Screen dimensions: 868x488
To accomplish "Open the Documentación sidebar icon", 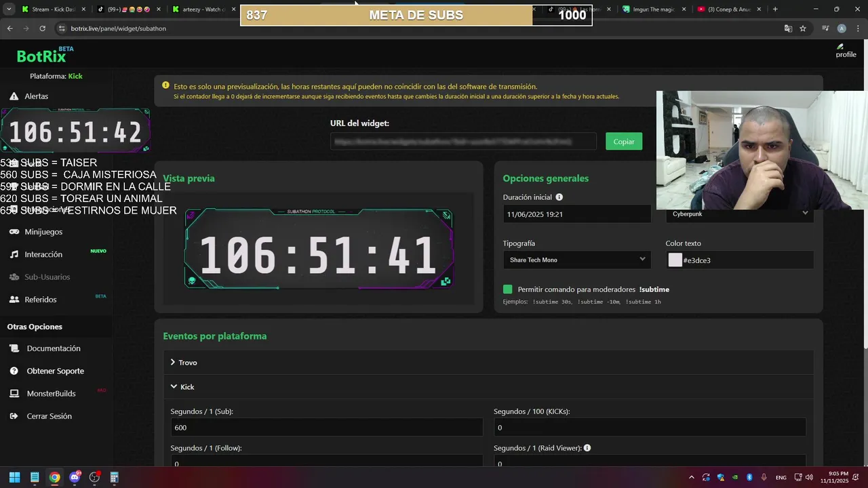I will click(14, 348).
